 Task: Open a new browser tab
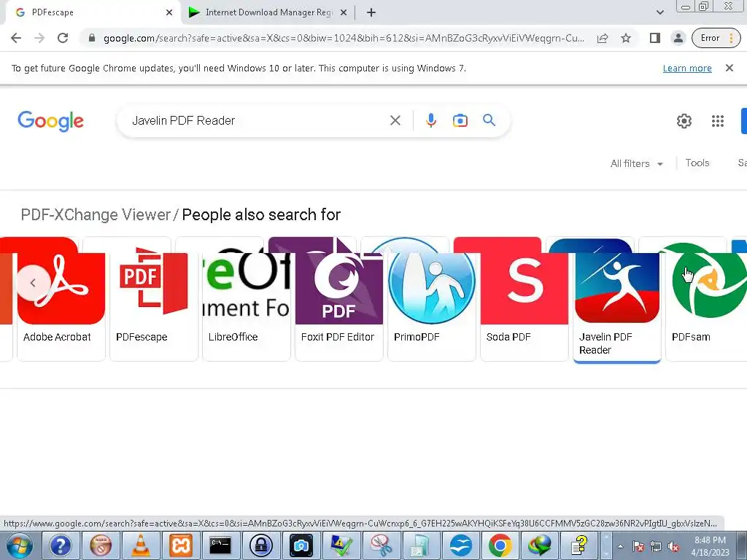371,12
